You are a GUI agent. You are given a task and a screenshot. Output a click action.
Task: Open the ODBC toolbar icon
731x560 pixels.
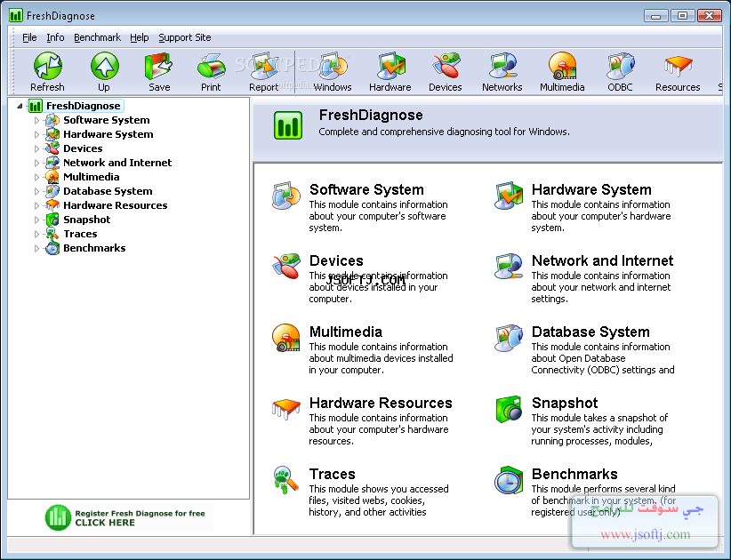point(621,66)
